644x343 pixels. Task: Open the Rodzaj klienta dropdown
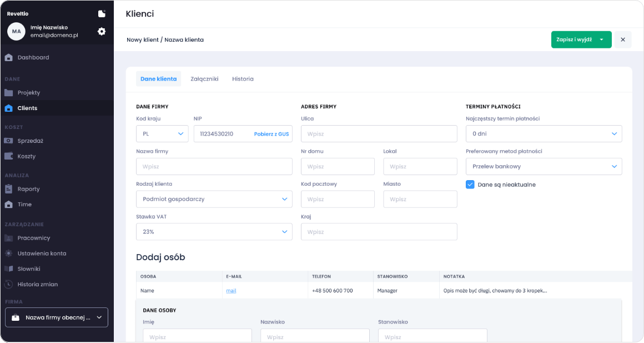214,199
